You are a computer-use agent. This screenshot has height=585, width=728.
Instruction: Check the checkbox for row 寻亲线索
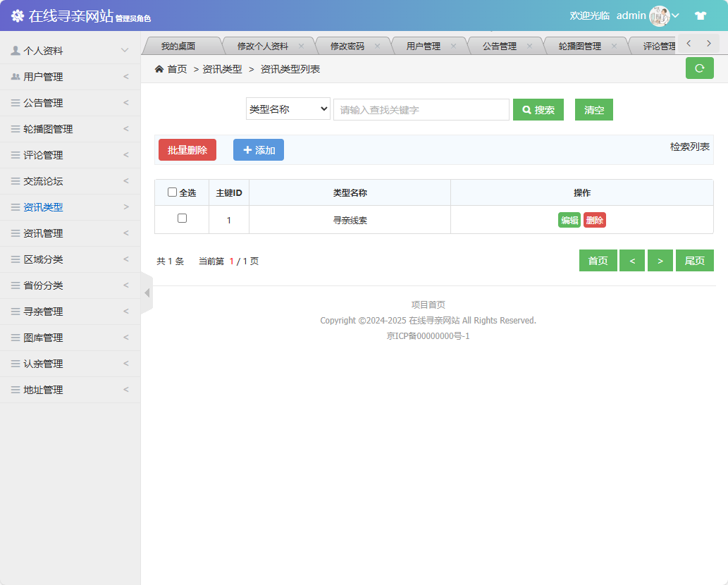[x=181, y=220]
